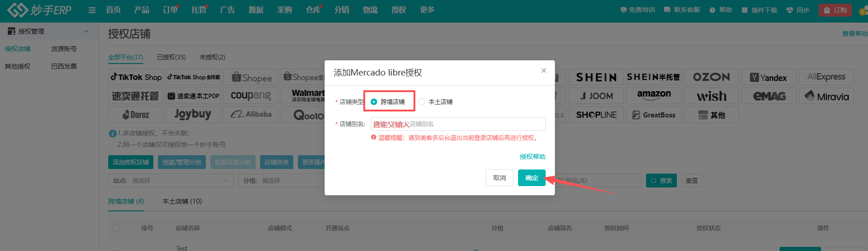
Task: Select the amazon platform tile
Action: 654,96
